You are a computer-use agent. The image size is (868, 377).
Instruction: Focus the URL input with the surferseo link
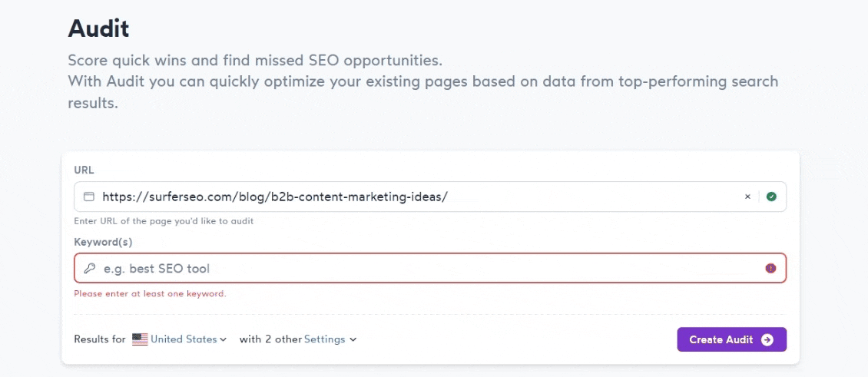point(415,197)
